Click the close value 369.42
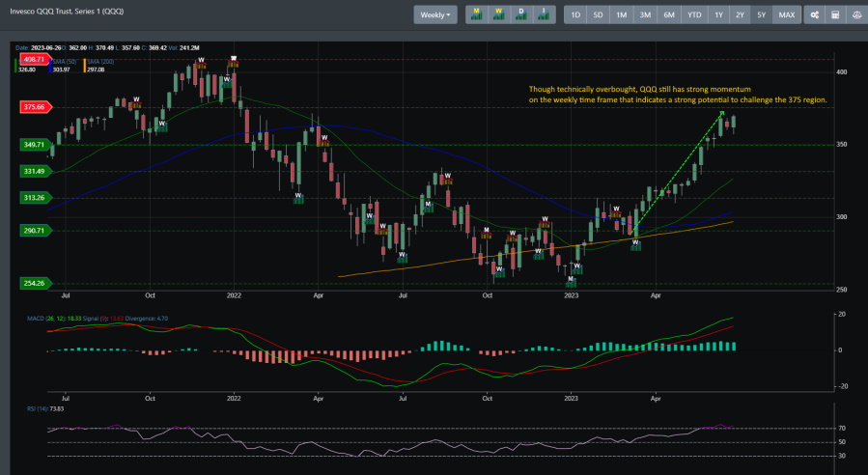Screen dimensions: 868x475 point(157,48)
